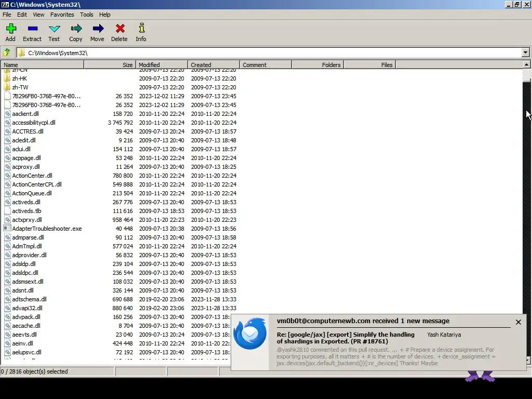Screen dimensions: 532x399
Task: Click the AdmTmpl.dll file icon
Action: pos(7,246)
